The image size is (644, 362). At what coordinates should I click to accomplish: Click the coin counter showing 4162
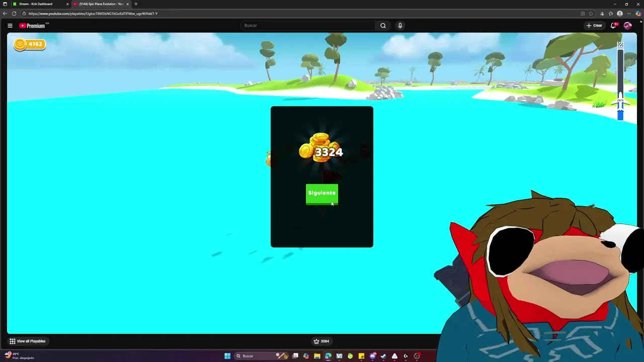coord(30,44)
